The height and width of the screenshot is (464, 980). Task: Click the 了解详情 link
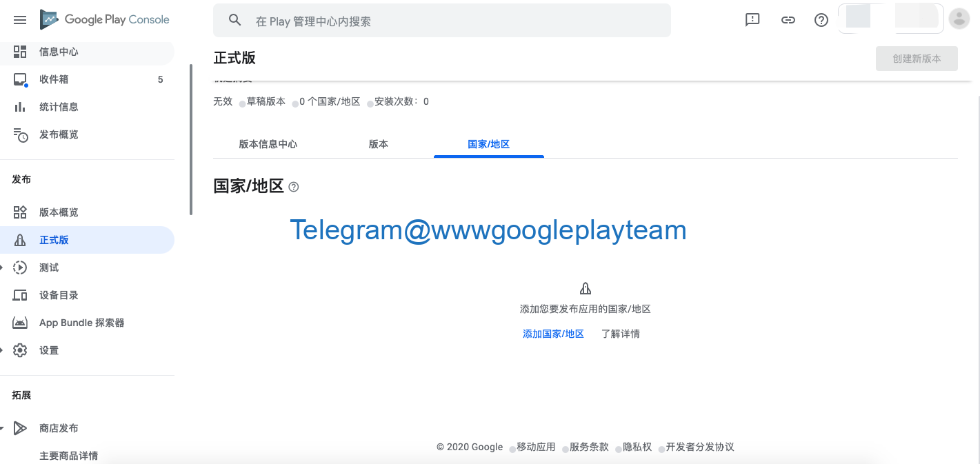(621, 334)
